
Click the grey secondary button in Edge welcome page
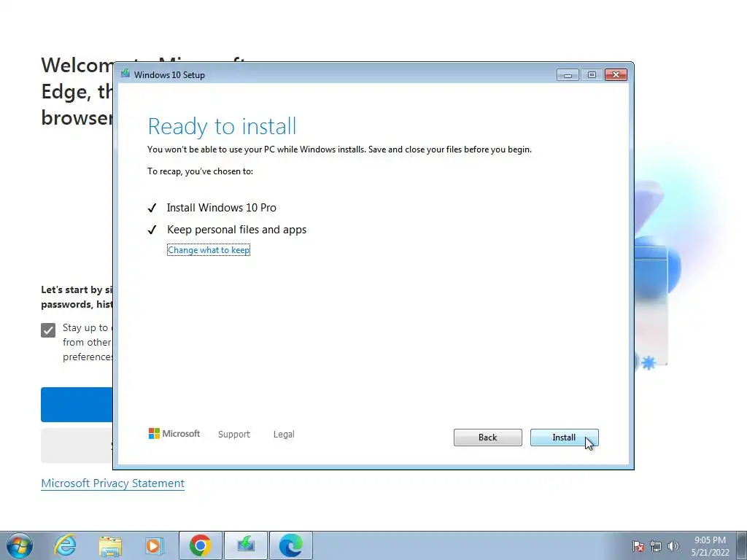(77, 446)
